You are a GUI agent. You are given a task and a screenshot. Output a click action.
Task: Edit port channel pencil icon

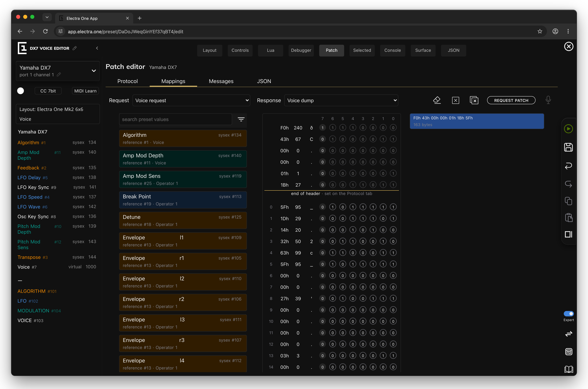[59, 74]
